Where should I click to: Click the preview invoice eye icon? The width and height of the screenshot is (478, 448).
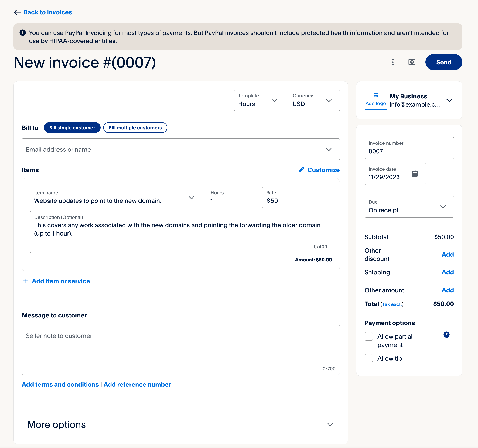(412, 62)
